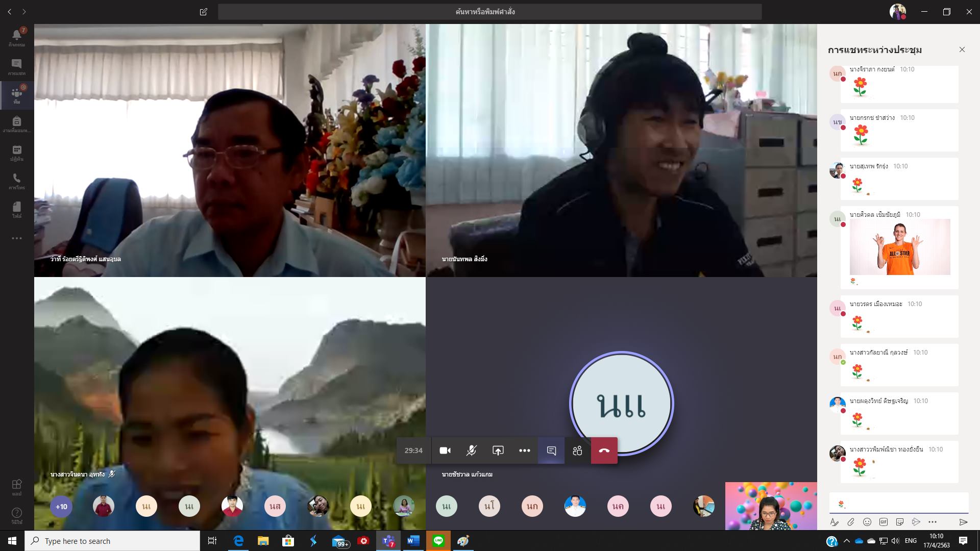Switch to the Calendar tab in sidebar

[x=17, y=153]
